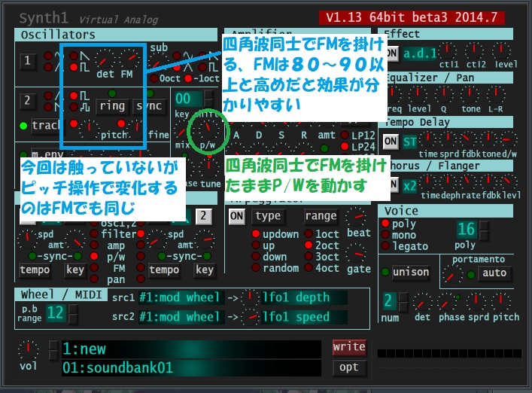This screenshot has width=532, height=393.
Task: Select arpeggiator 4oct range
Action: [309, 267]
